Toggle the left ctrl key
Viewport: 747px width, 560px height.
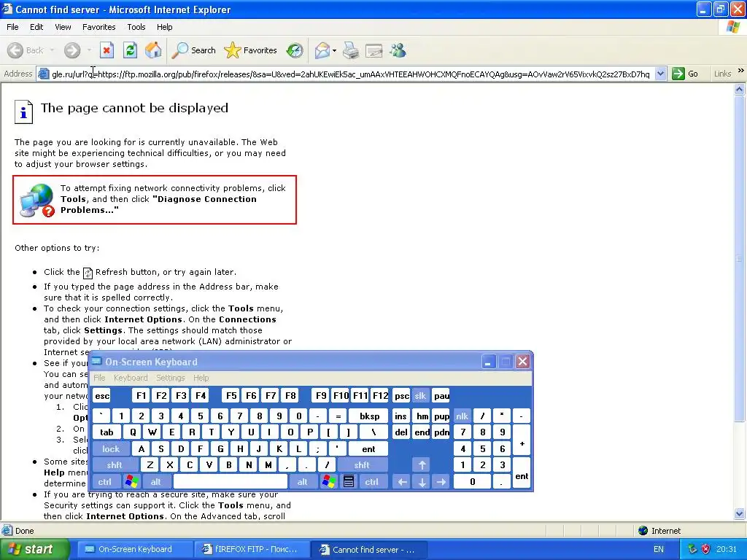pos(105,482)
